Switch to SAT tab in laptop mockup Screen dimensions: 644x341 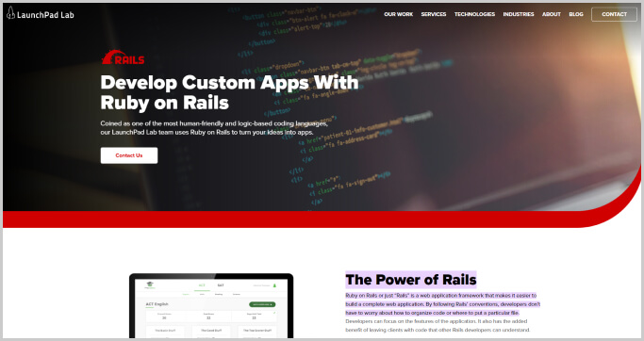point(221,285)
